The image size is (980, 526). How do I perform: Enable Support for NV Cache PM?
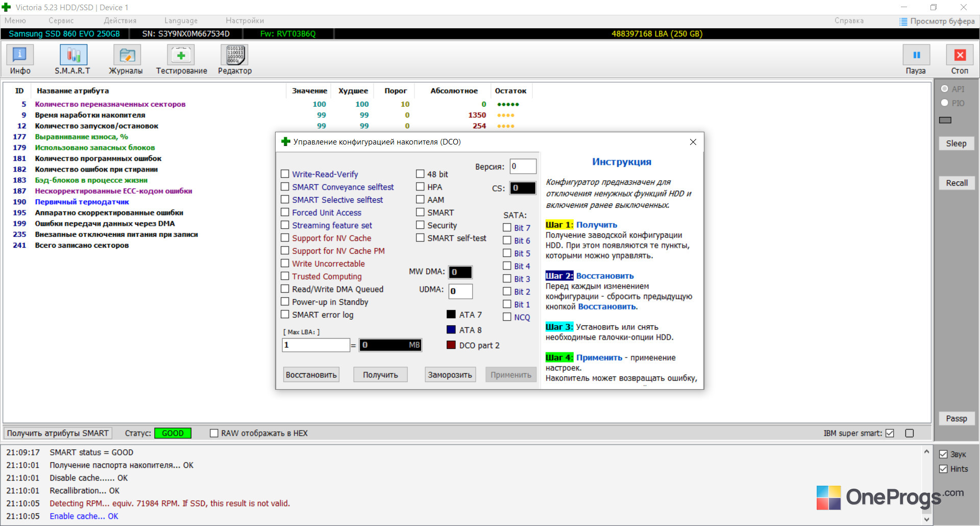[x=285, y=251]
